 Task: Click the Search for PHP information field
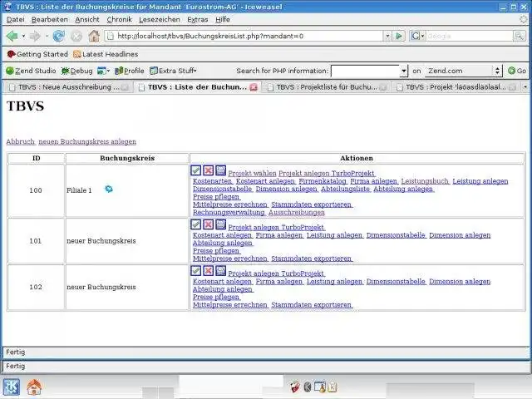(x=365, y=71)
